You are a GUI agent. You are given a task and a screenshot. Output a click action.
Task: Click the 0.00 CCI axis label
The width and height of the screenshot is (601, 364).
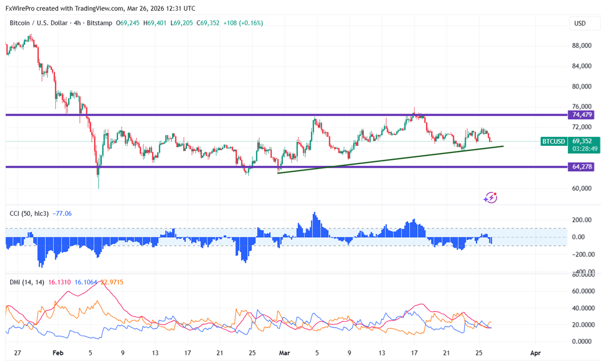(x=579, y=237)
